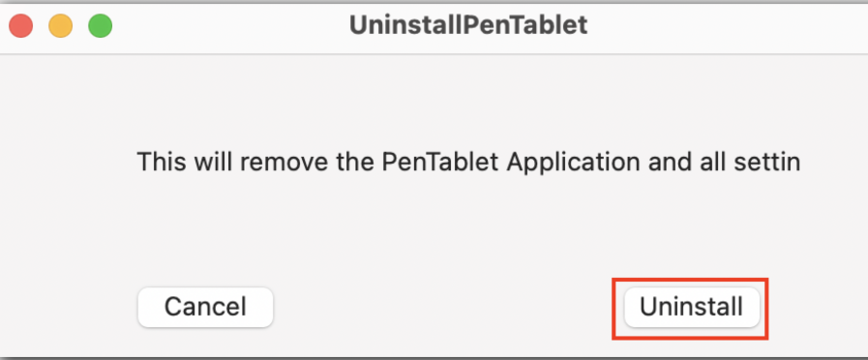
Task: Select the yellow traffic-light minimize icon
Action: pos(61,26)
